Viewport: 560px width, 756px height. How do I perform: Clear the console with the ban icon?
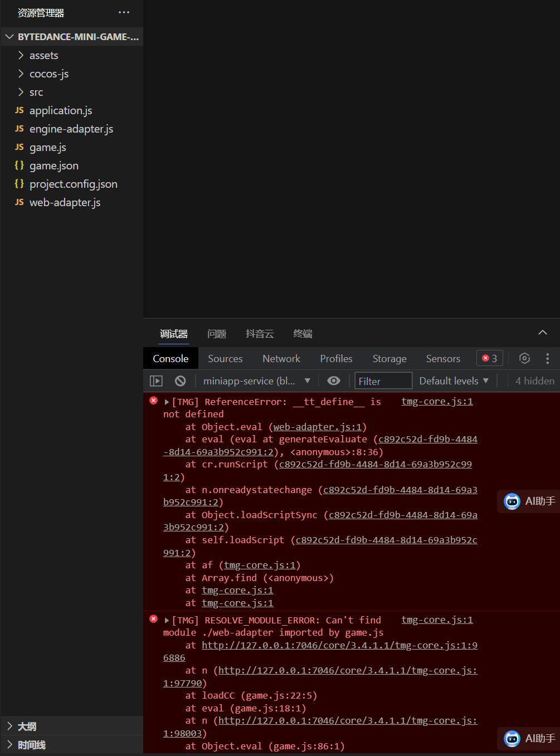[x=180, y=381]
